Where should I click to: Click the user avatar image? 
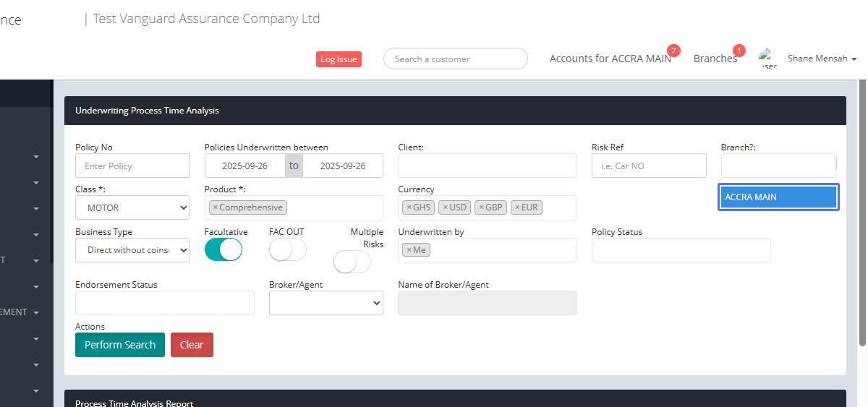[767, 59]
